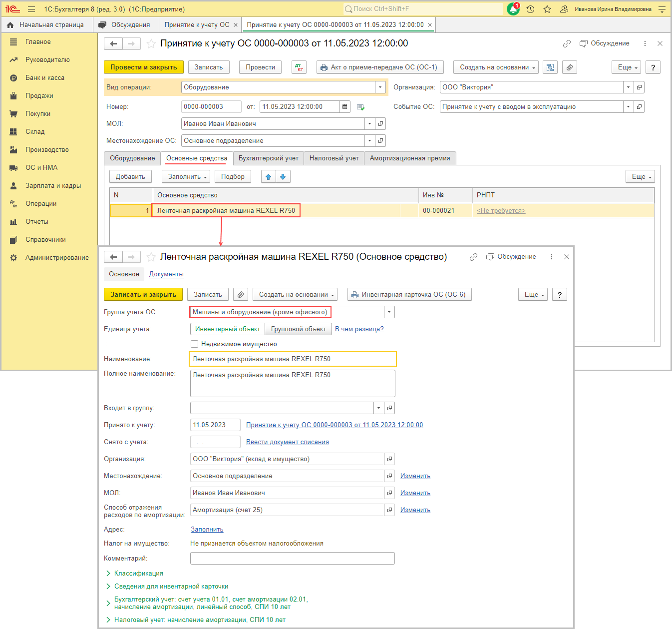
Task: Select Инвентарный объект unit option
Action: [228, 329]
